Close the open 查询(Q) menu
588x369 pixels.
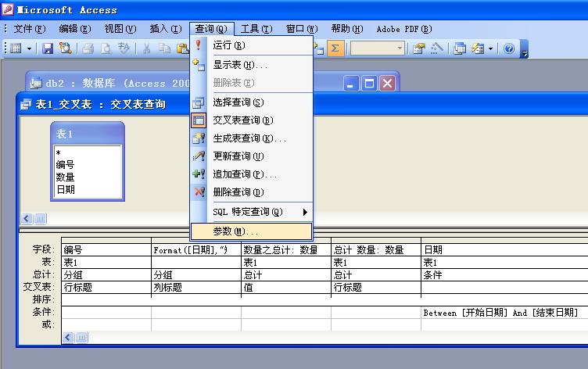click(x=211, y=29)
